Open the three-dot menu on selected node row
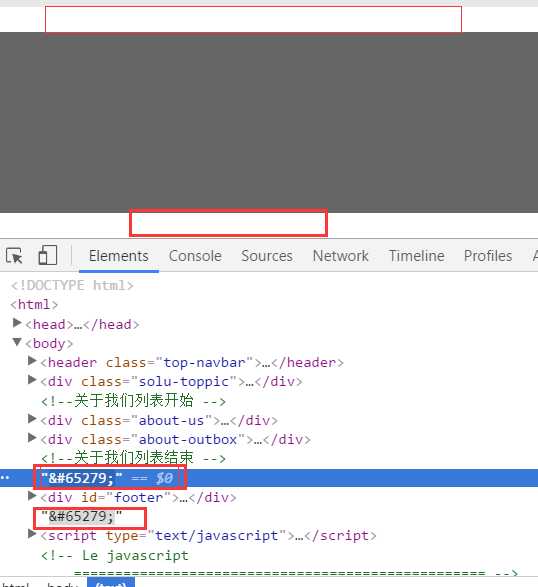This screenshot has width=538, height=587. tap(5, 478)
